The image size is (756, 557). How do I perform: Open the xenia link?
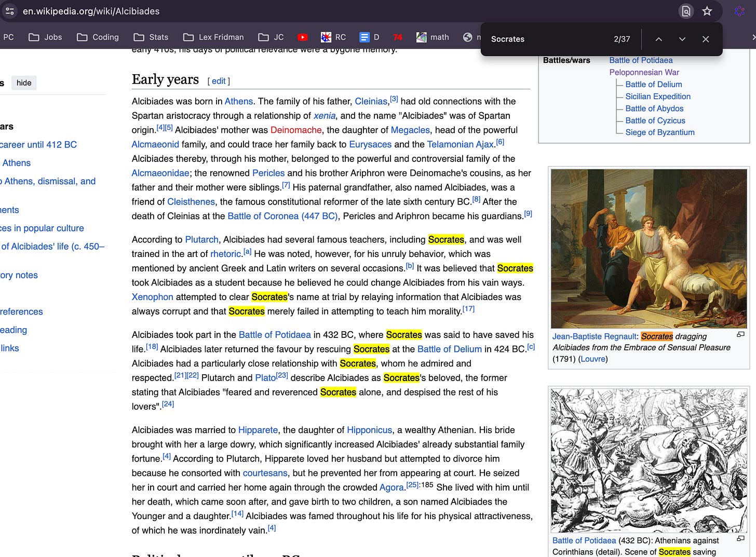coord(325,116)
